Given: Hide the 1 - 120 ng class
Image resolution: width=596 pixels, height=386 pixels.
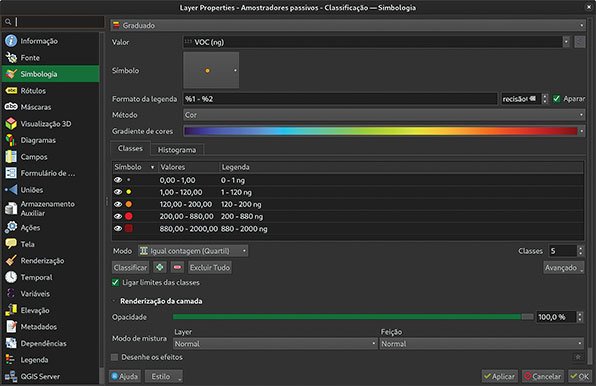Looking at the screenshot, I should click(x=118, y=192).
